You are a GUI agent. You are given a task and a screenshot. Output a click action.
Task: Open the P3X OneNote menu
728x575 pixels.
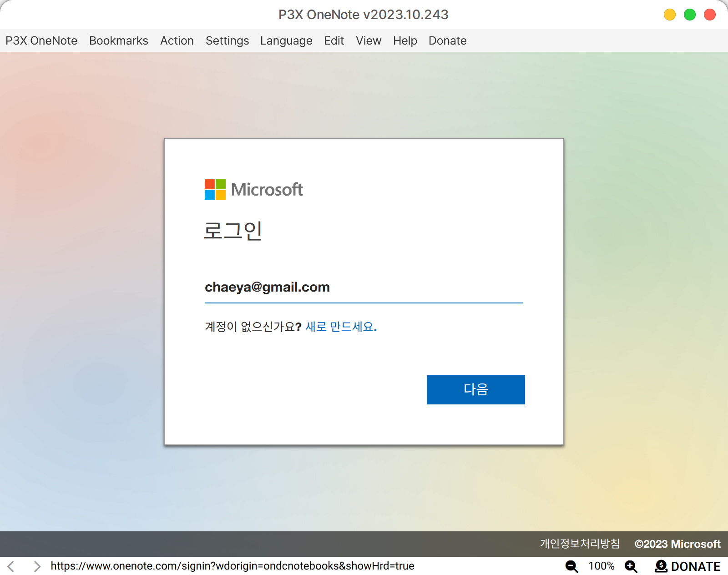tap(41, 40)
